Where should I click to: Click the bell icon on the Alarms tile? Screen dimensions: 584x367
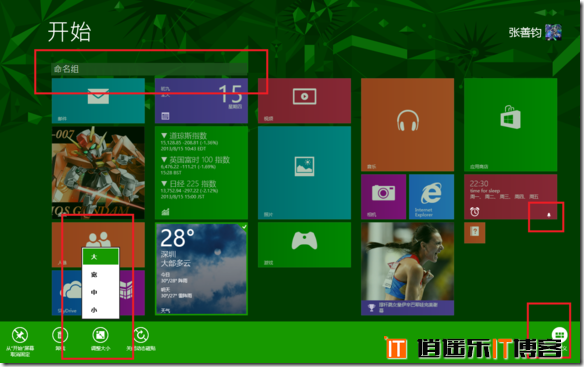pyautogui.click(x=548, y=215)
